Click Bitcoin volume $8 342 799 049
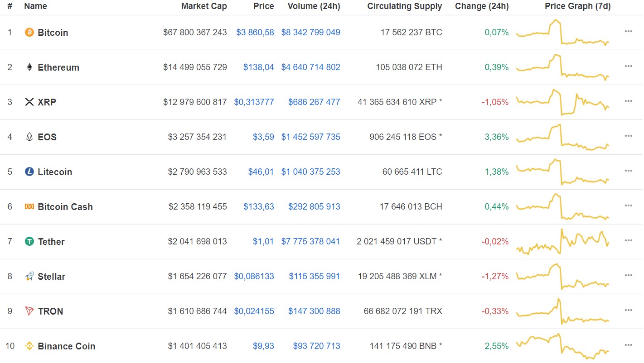This screenshot has height=363, width=644. click(x=310, y=32)
